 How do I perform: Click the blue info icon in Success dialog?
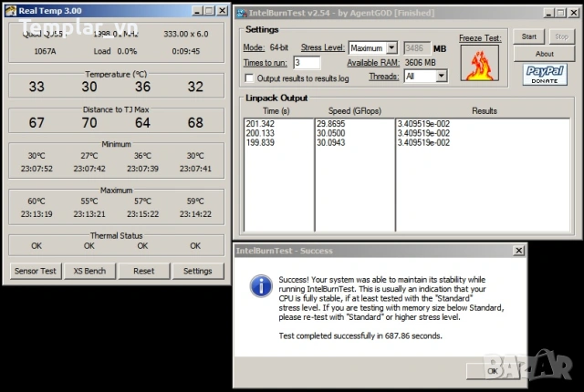pos(261,286)
